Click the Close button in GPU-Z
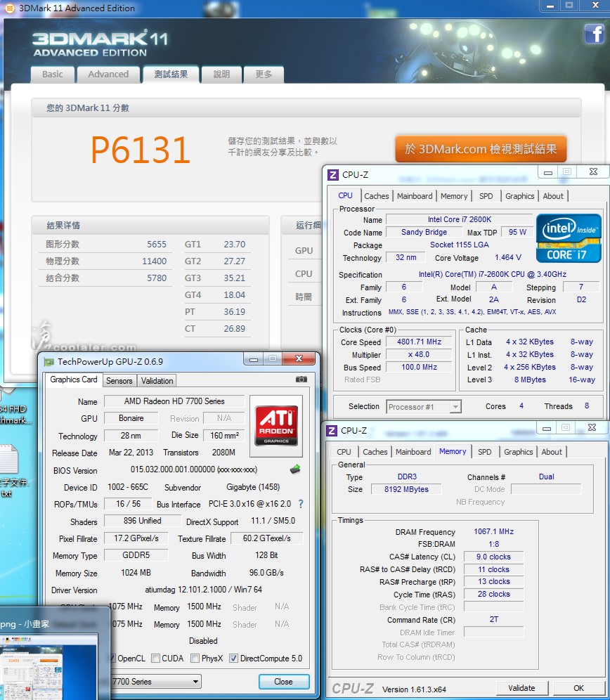The image size is (610, 700). click(x=283, y=682)
